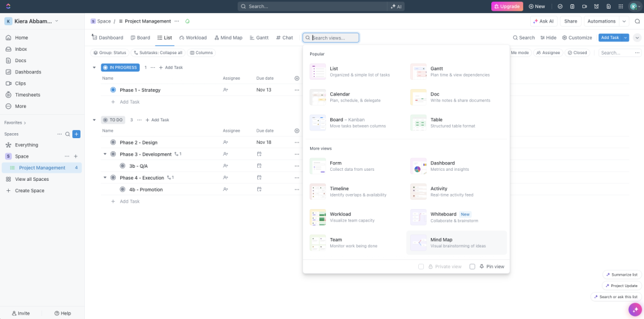The image size is (644, 319).
Task: Choose the Mind Map view option
Action: pyautogui.click(x=457, y=243)
